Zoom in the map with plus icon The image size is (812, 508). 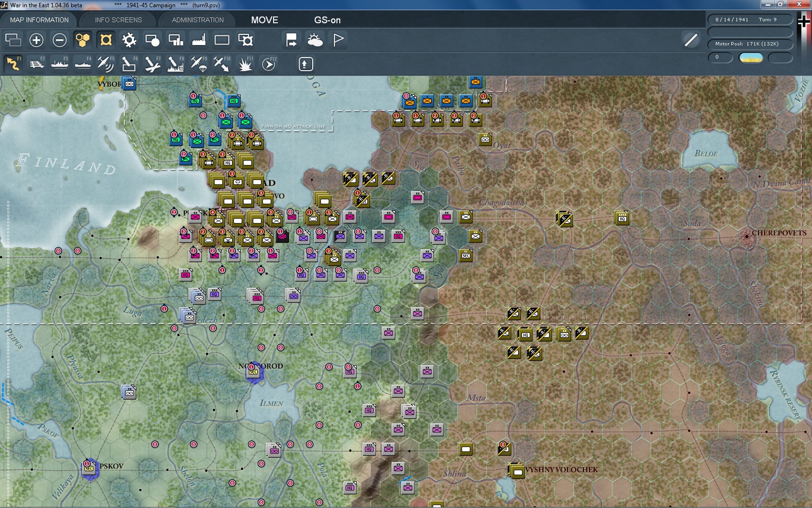click(36, 40)
